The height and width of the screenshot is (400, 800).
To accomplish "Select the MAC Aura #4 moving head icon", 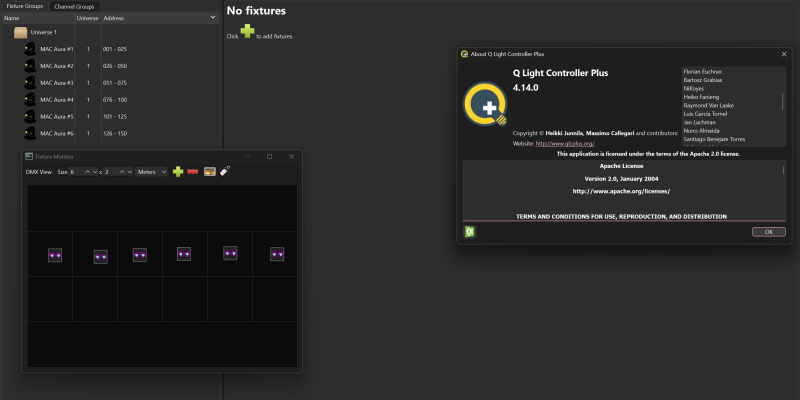I will pos(30,99).
